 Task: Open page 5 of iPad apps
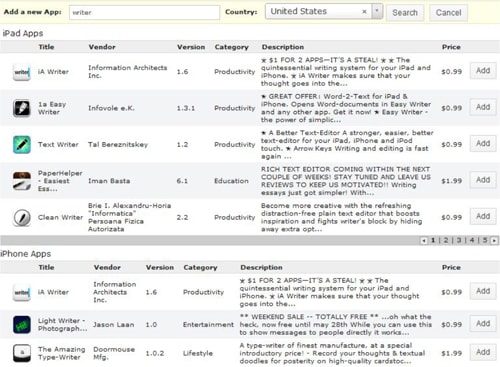[x=485, y=240]
